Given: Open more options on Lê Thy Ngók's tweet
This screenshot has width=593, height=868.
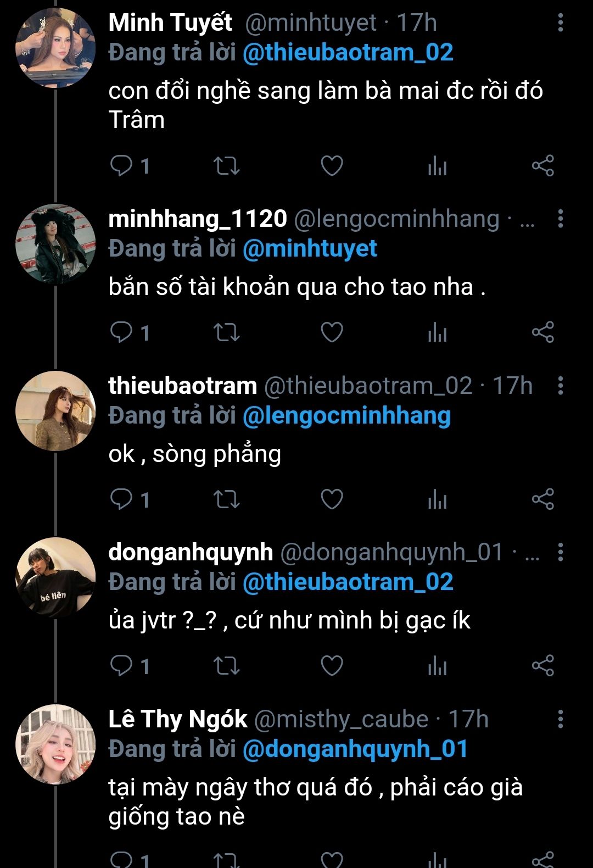Looking at the screenshot, I should coord(560,719).
